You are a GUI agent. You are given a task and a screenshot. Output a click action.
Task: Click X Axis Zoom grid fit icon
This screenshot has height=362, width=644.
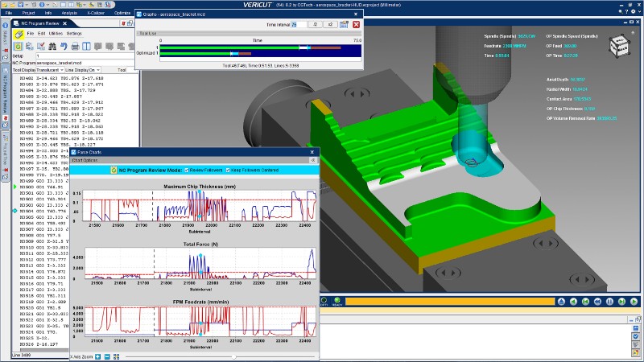[x=116, y=356]
